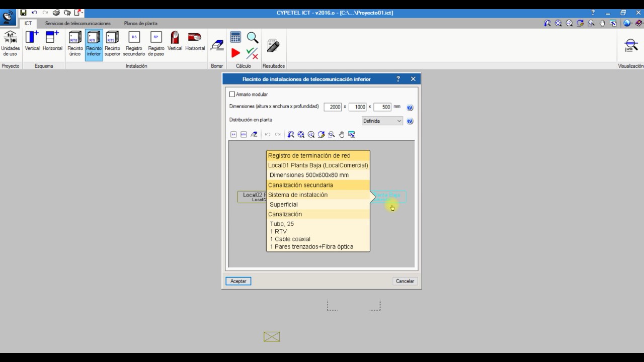644x362 pixels.
Task: Open the export document icon in the title toolbar
Action: [x=78, y=13]
